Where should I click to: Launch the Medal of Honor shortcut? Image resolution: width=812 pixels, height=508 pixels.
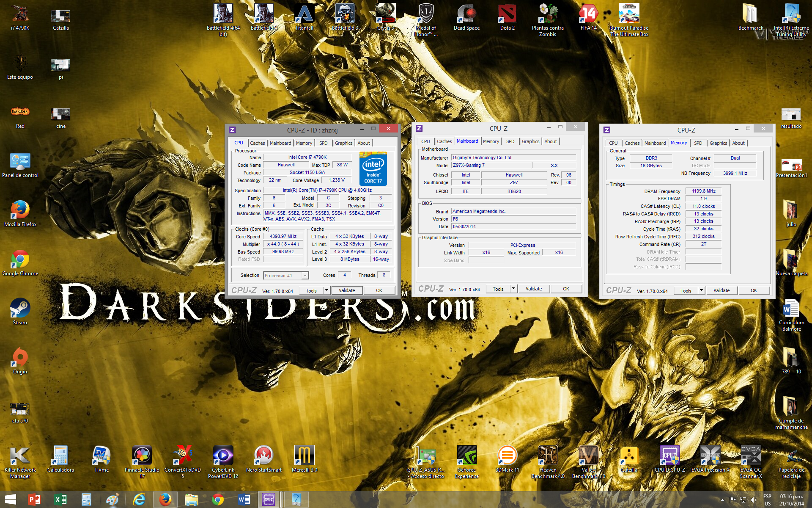(426, 19)
